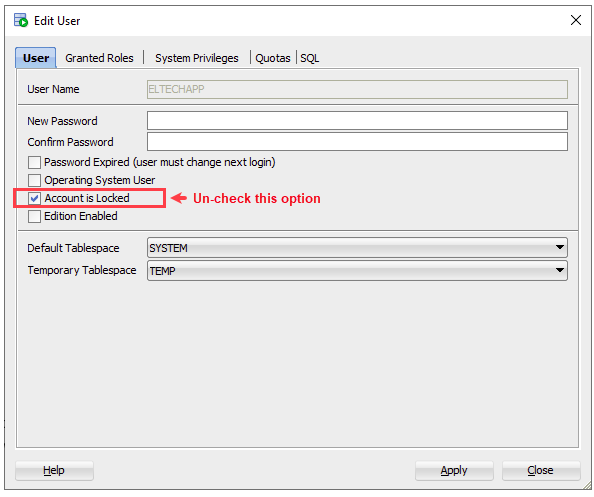Image resolution: width=594 pixels, height=497 pixels.
Task: Apply the user changes
Action: pos(454,470)
